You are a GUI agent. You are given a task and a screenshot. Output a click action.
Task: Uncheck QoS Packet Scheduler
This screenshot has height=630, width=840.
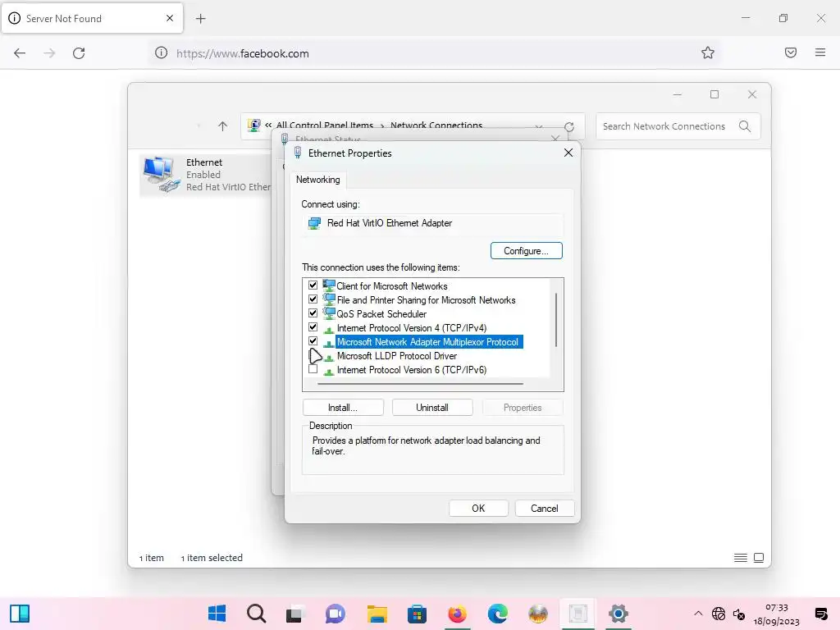click(x=313, y=313)
